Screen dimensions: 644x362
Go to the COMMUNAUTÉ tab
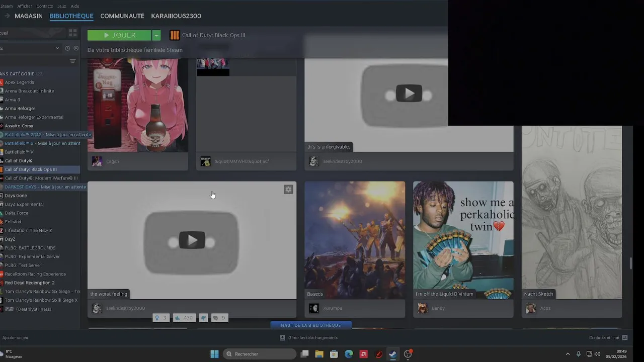coord(122,16)
